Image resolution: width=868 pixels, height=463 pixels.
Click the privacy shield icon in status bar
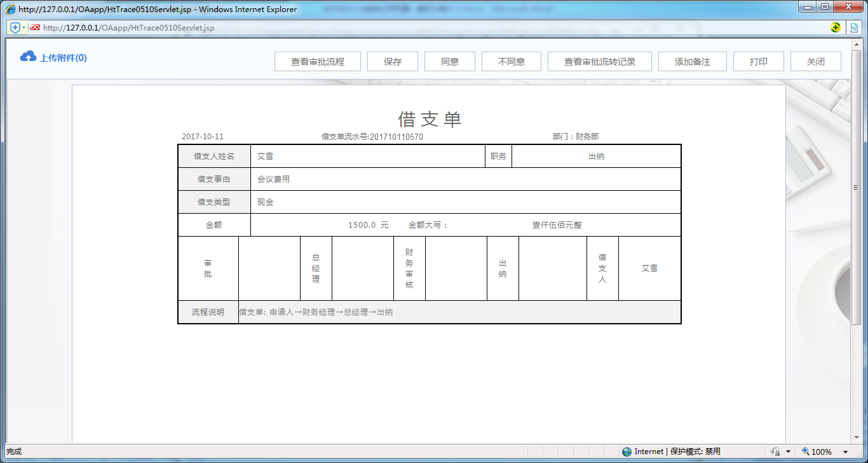tap(776, 451)
